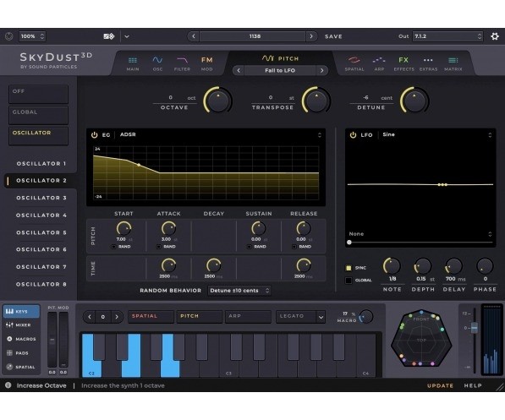Open the ARP tab icon

pyautogui.click(x=379, y=63)
